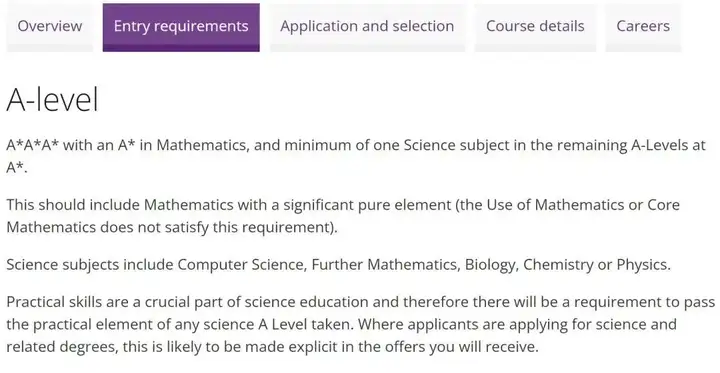The image size is (720, 373).
Task: Click the word "Physics" in subjects list
Action: 641,266
